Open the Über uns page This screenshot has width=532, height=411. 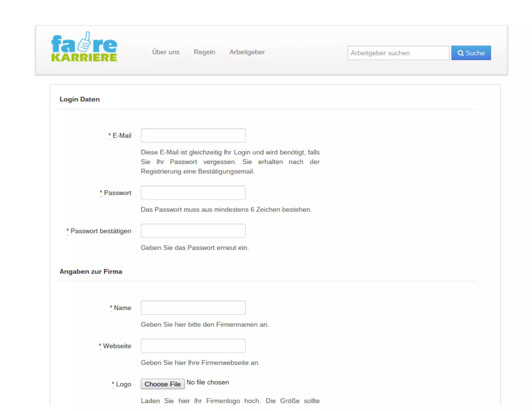(x=166, y=52)
